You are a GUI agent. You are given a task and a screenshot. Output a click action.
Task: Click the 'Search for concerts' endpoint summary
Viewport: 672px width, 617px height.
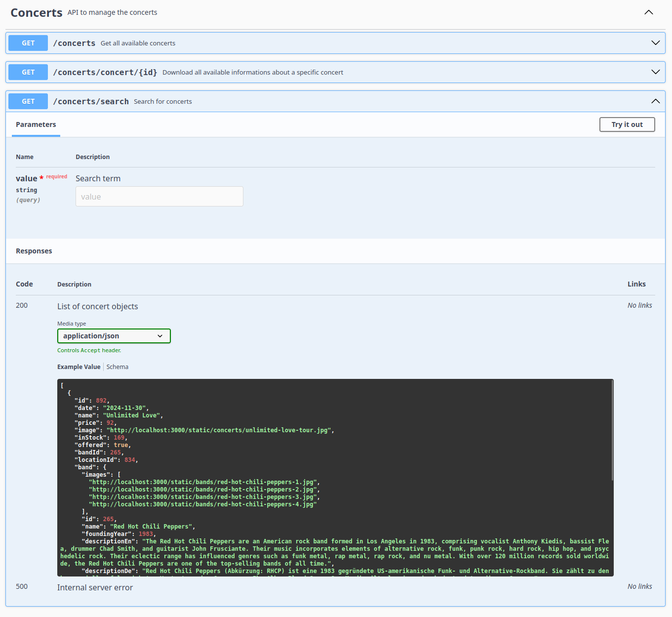click(x=163, y=102)
